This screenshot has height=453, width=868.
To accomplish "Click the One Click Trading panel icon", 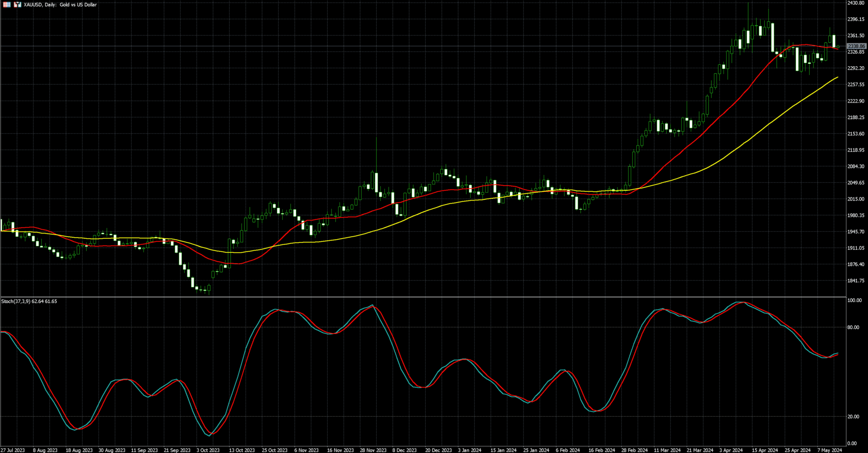I will [x=17, y=5].
